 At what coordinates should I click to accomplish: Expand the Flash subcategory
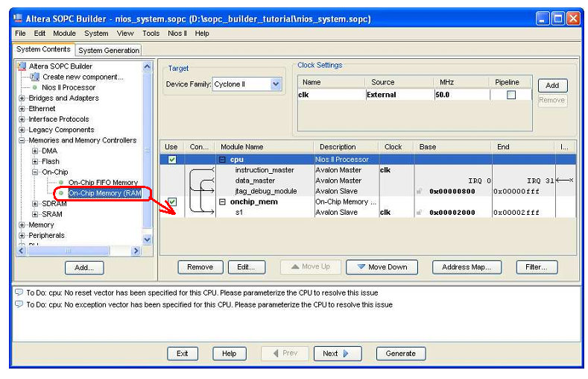[35, 161]
